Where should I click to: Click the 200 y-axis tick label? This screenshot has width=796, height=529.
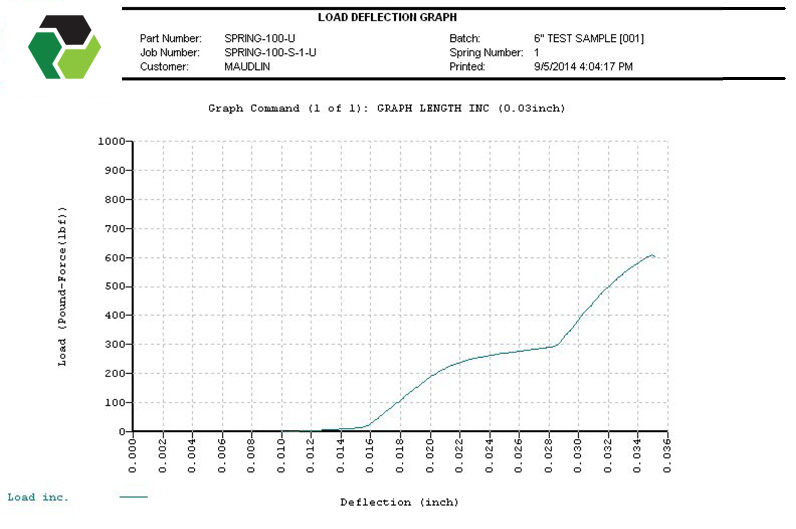pyautogui.click(x=115, y=374)
